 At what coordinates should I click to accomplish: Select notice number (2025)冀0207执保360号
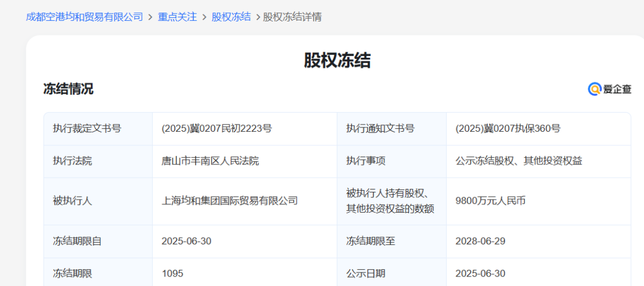point(508,129)
